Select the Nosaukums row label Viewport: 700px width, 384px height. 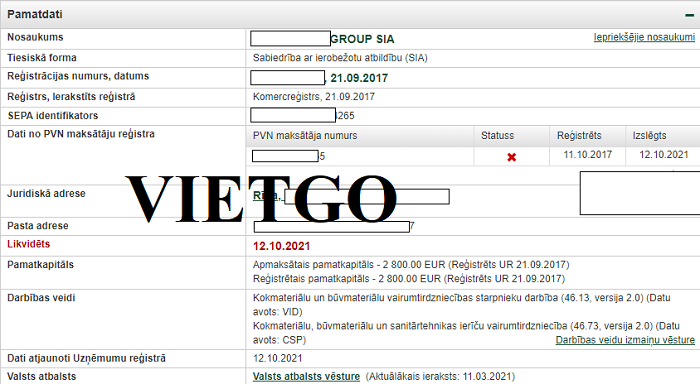point(35,37)
